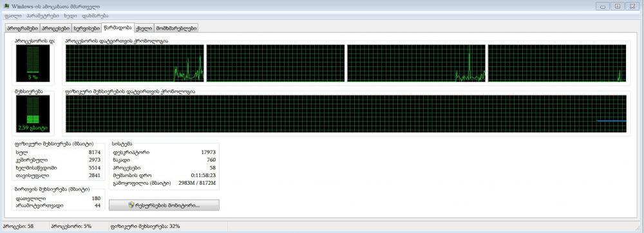The image size is (644, 233).
Task: Click the ბირთვის მეხსიერება (მბაიტი) group title
Action: 52,190
